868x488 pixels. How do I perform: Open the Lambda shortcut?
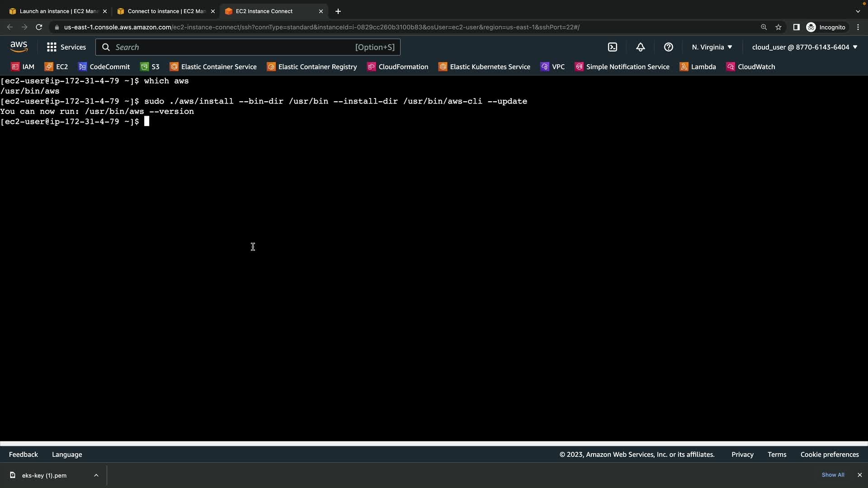pos(698,67)
